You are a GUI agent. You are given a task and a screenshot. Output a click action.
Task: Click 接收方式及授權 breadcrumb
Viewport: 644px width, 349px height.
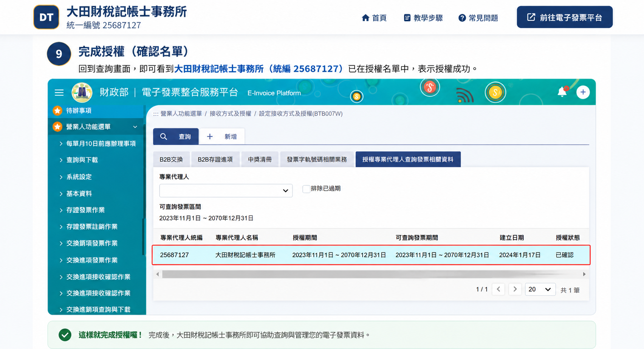(230, 113)
